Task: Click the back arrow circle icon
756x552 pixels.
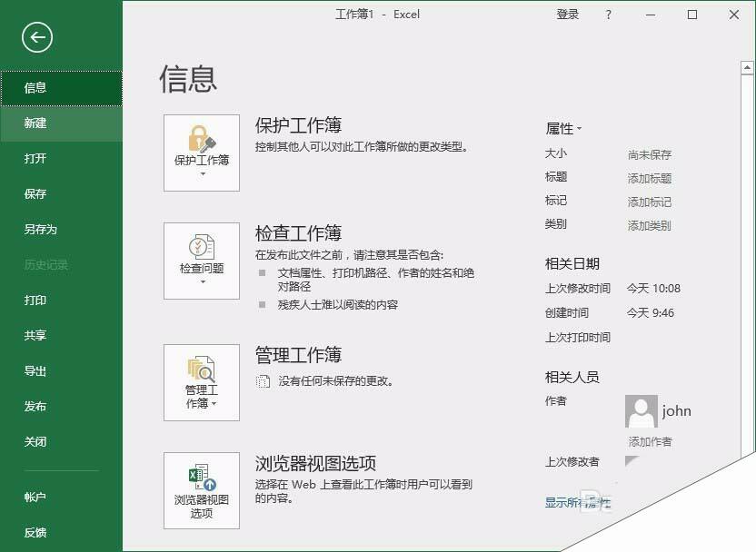Action: pyautogui.click(x=37, y=37)
